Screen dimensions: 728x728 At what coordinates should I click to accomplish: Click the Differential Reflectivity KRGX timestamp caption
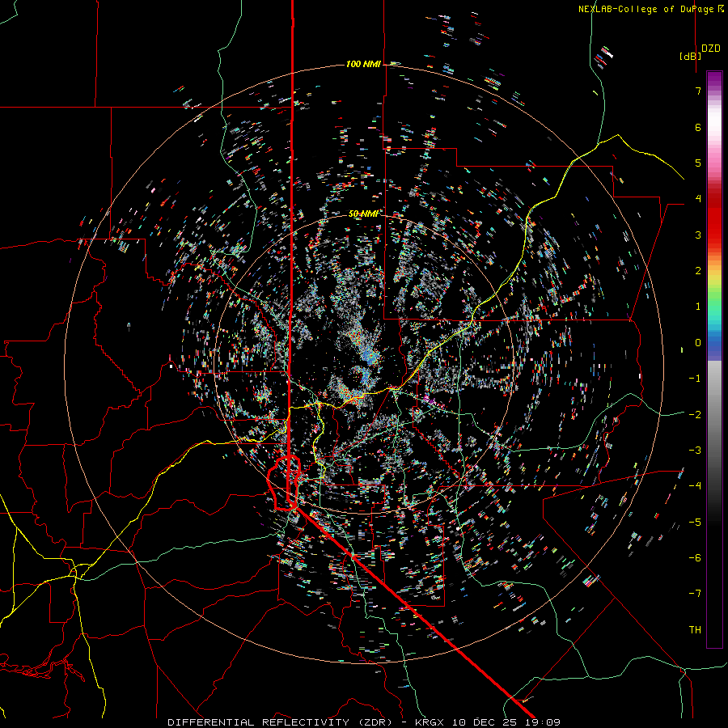pos(364,722)
